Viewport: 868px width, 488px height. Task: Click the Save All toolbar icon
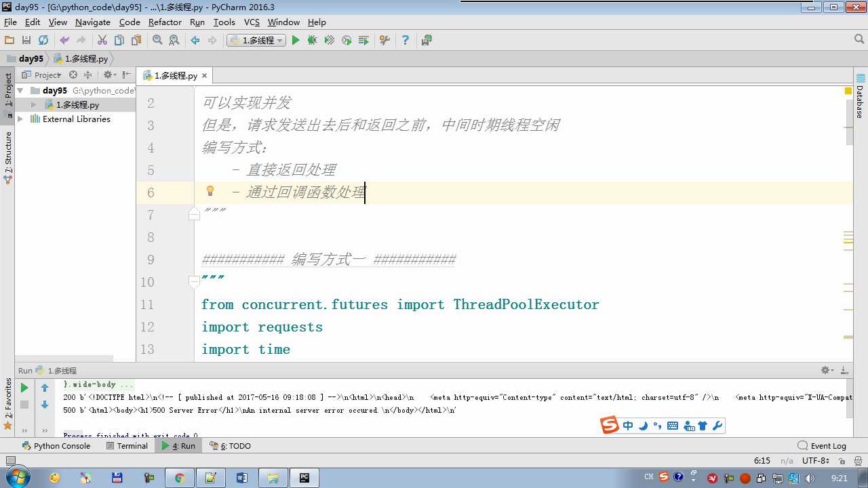[x=26, y=41]
